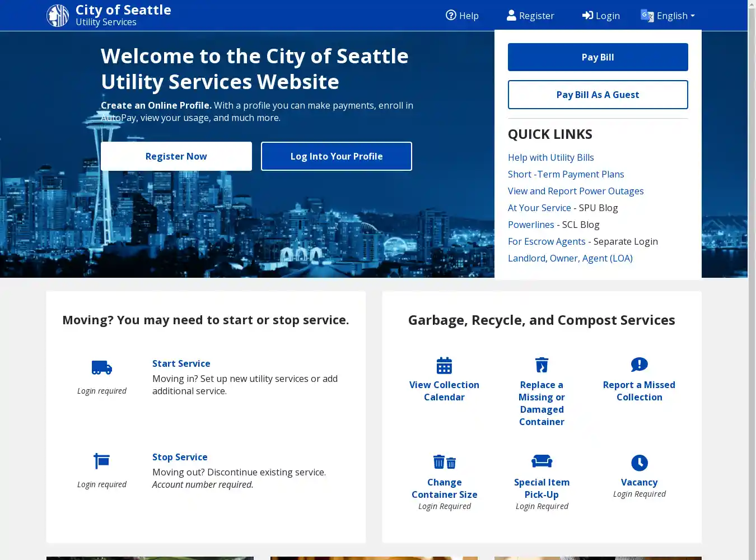
Task: Open Landlord, Owner, Agent (LOA) link
Action: point(570,258)
